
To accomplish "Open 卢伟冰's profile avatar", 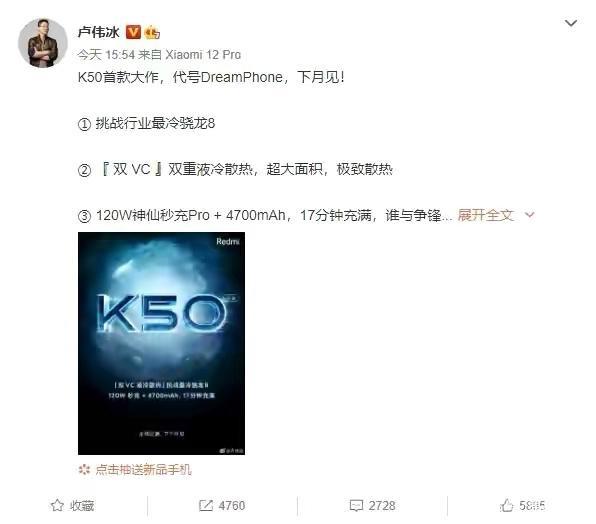I will [43, 43].
